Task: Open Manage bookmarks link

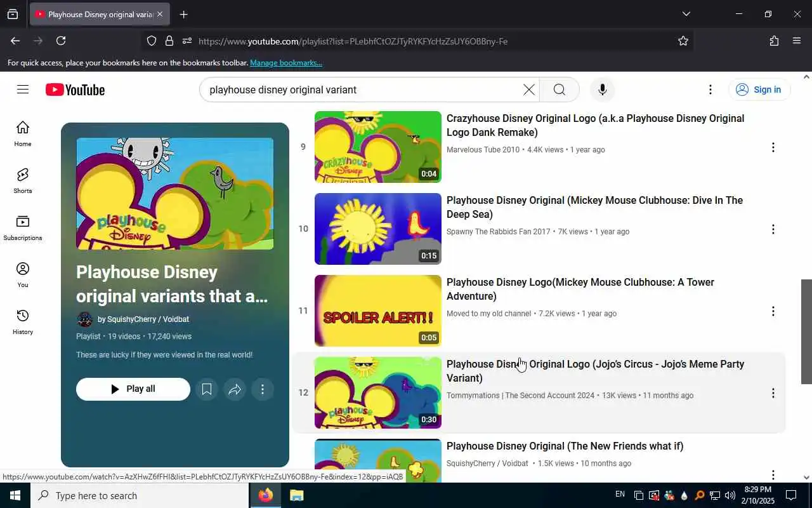Action: click(286, 63)
